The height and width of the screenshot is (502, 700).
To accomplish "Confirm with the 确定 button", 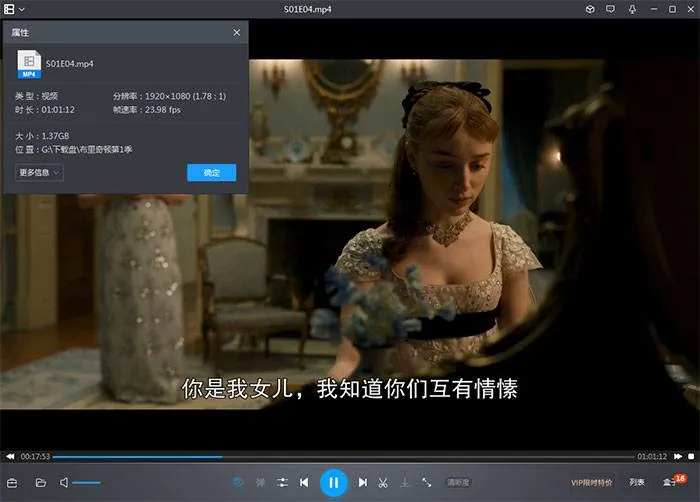I will pos(212,173).
